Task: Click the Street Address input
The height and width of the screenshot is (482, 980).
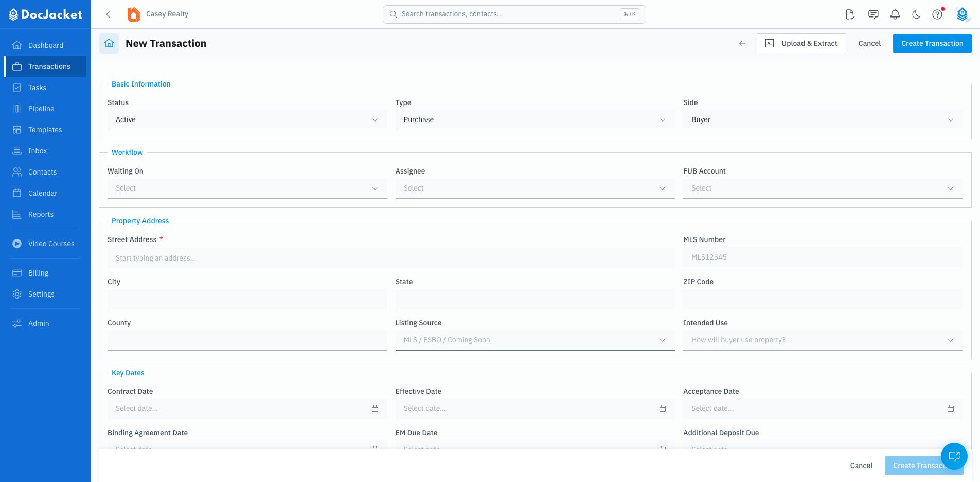Action: [x=391, y=258]
